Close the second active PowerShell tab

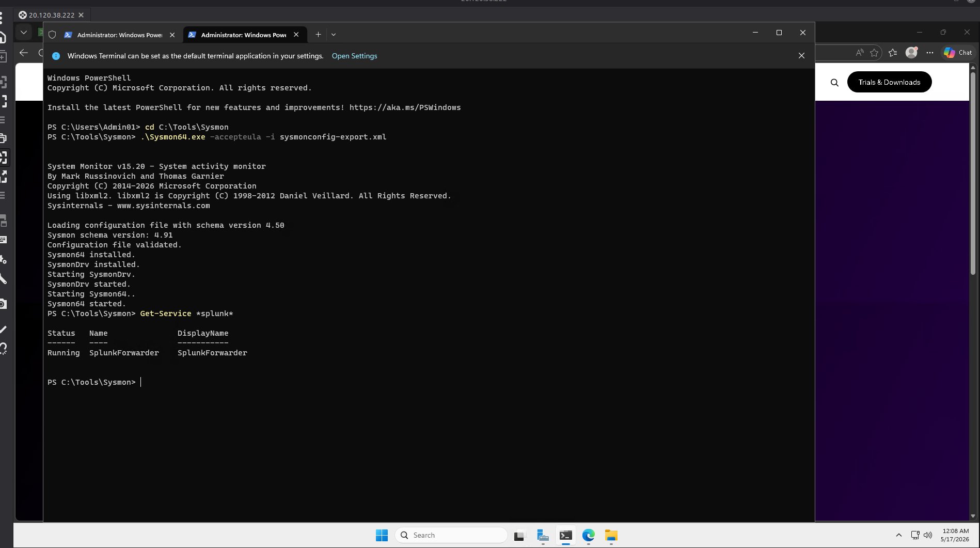click(x=296, y=35)
